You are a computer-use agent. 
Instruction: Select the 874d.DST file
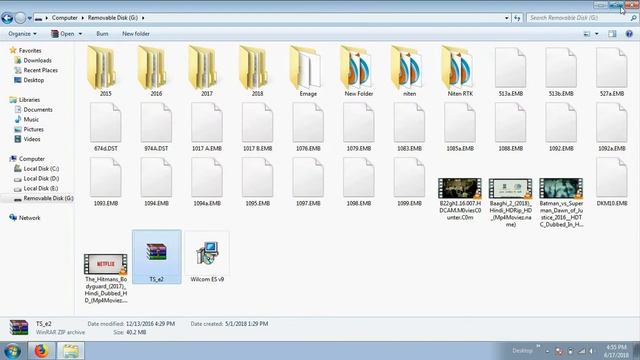click(105, 127)
